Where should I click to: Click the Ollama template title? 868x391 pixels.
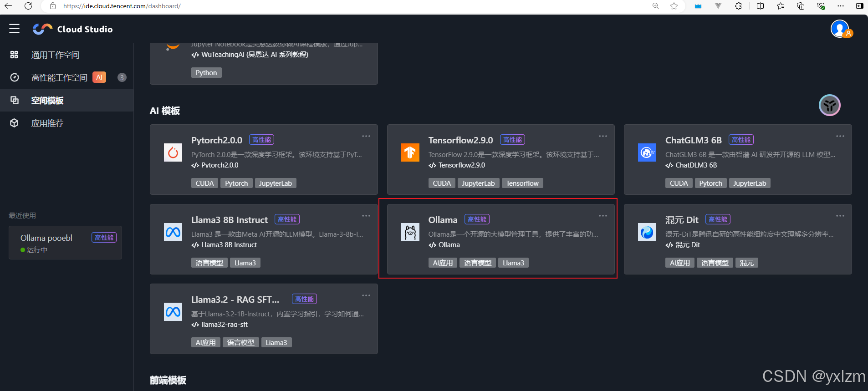click(x=443, y=220)
